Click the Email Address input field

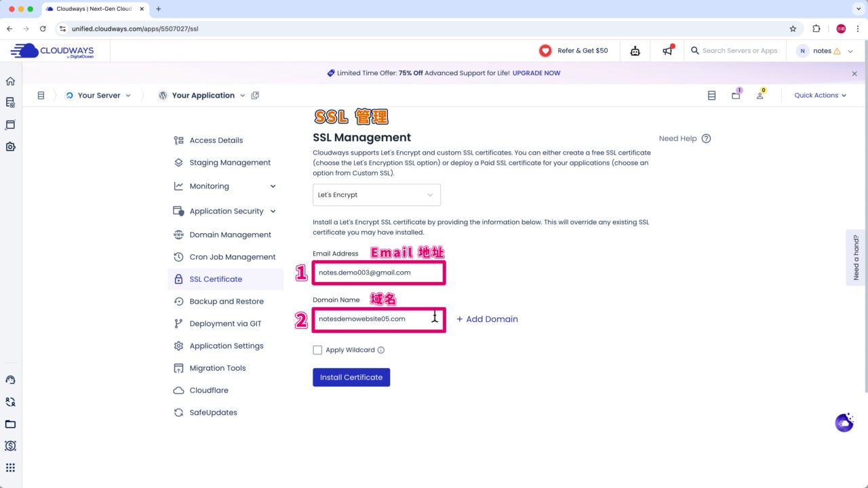378,272
